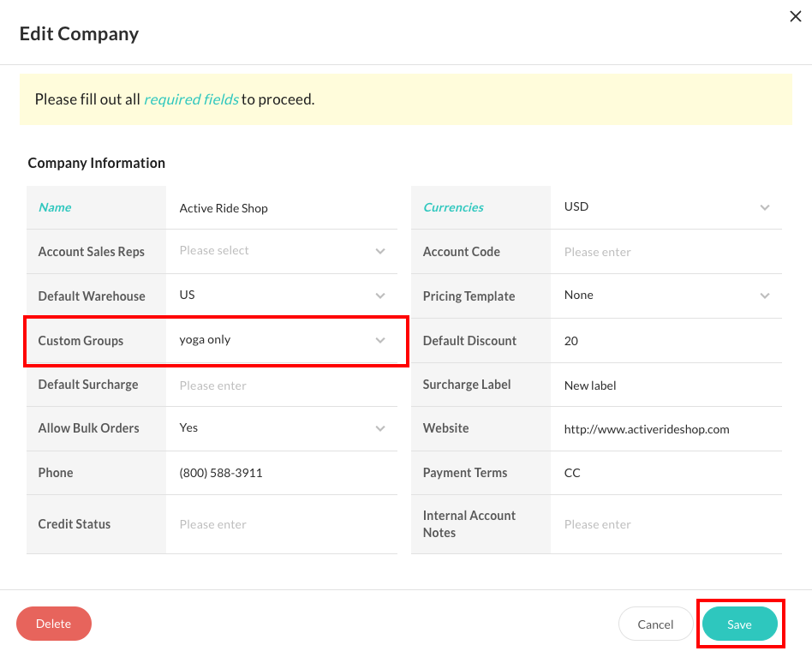Click the required fields link
The height and width of the screenshot is (657, 812).
coord(191,99)
